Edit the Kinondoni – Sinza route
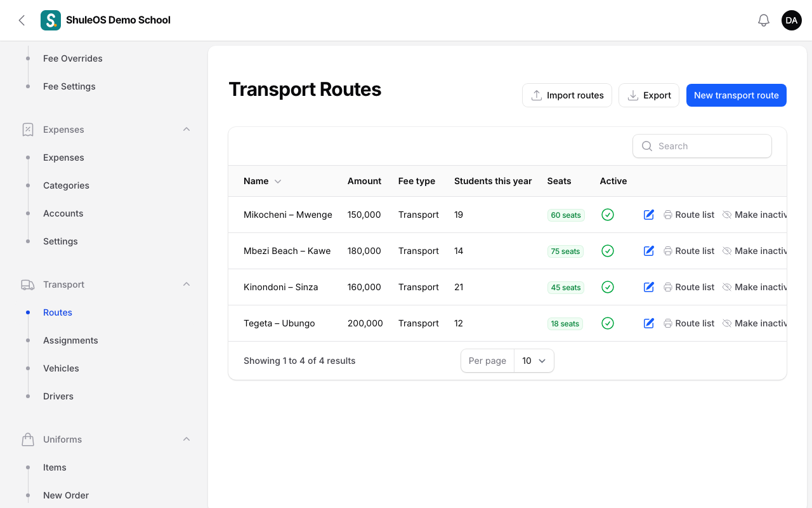 tap(648, 287)
